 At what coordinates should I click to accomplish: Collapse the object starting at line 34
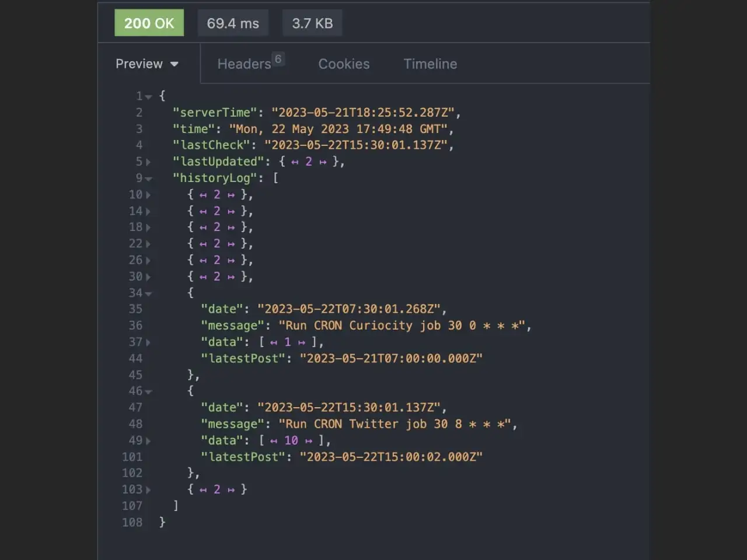pos(148,294)
